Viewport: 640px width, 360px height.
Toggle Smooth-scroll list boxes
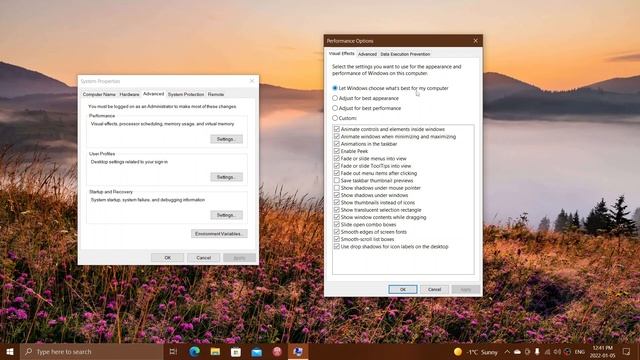pos(337,239)
